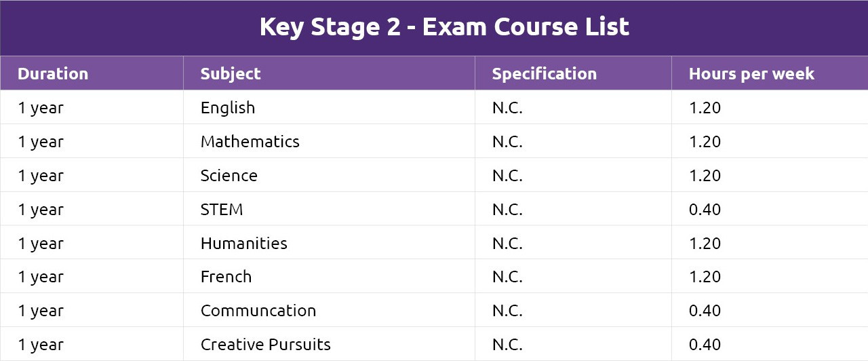The width and height of the screenshot is (868, 361).
Task: Click the N.C. specification for French
Action: pyautogui.click(x=507, y=277)
